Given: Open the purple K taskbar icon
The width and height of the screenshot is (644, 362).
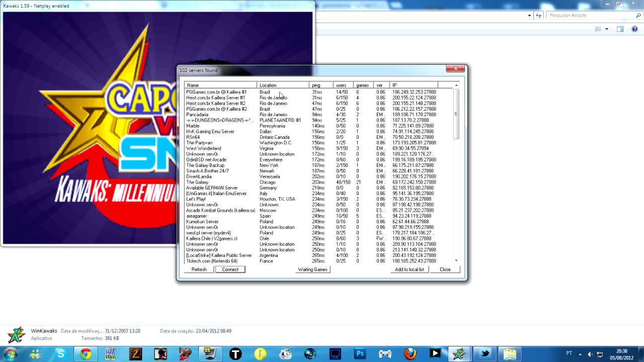Looking at the screenshot, I should [111, 354].
